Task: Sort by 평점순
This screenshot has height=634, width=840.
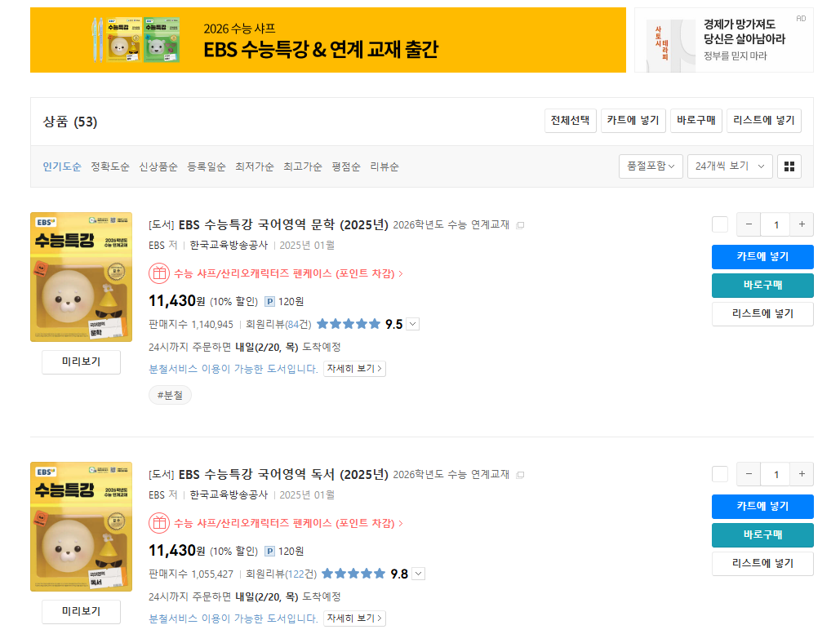Action: point(346,166)
